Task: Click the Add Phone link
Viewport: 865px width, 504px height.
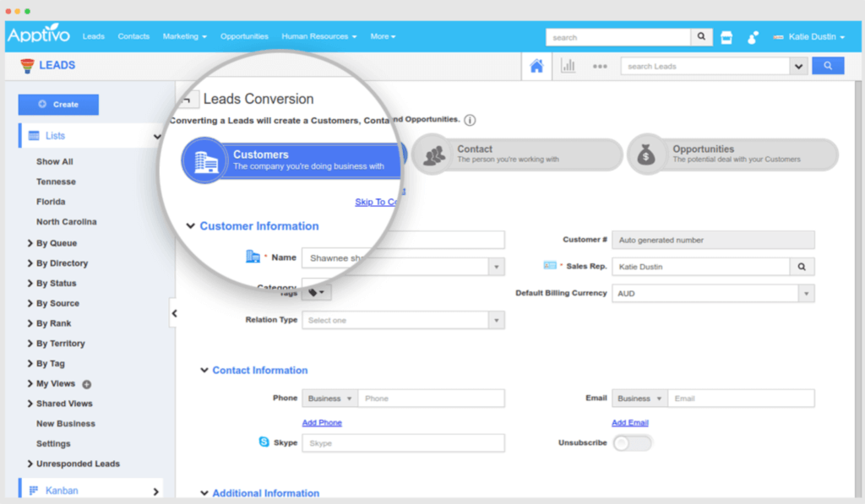Action: [x=322, y=422]
